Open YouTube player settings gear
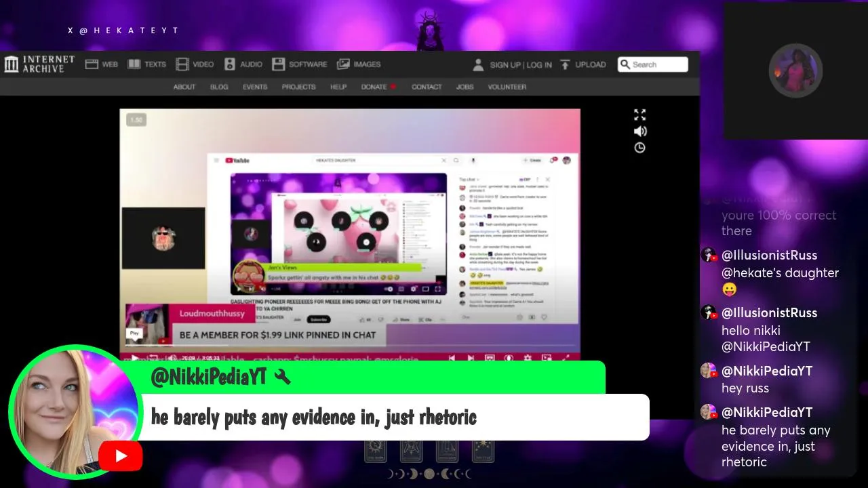The height and width of the screenshot is (488, 868). click(413, 289)
